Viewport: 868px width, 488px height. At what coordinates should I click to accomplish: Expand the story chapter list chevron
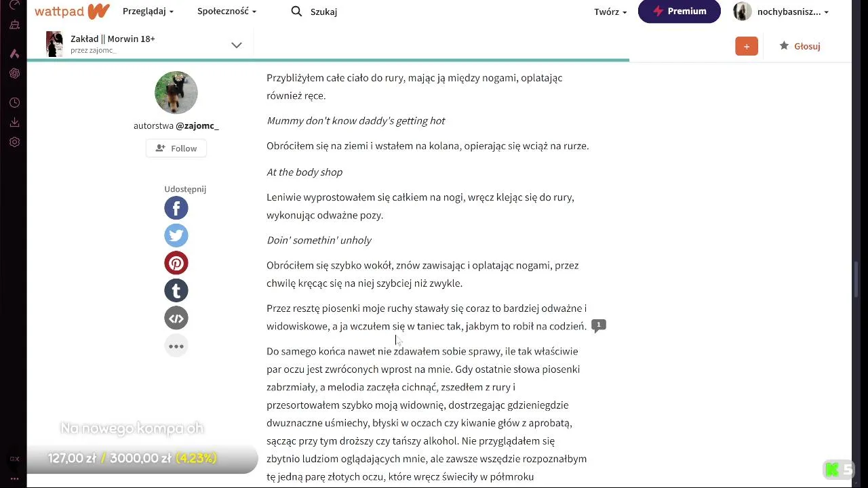(x=236, y=45)
